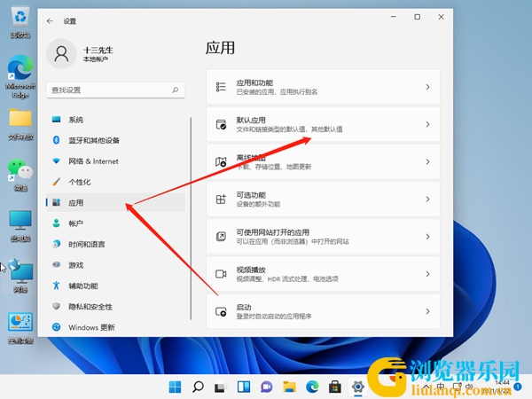This screenshot has width=532, height=399.
Task: Click the 隐私和安全性 shield icon
Action: click(57, 307)
